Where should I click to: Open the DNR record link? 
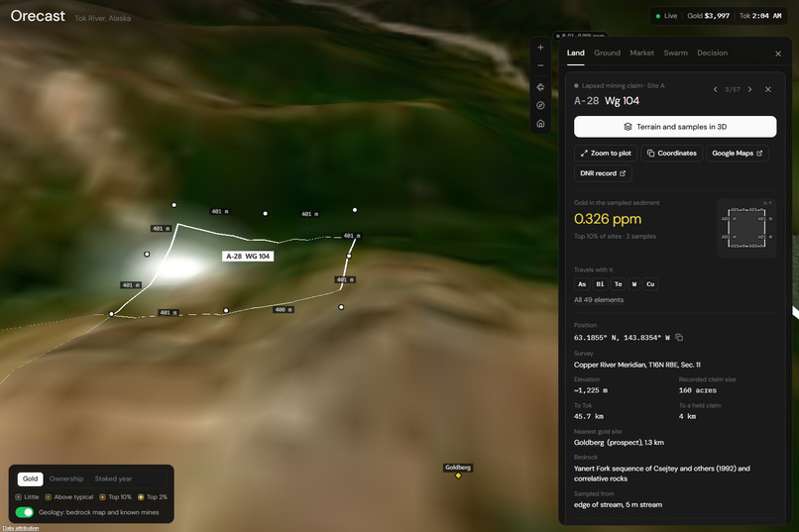point(603,173)
